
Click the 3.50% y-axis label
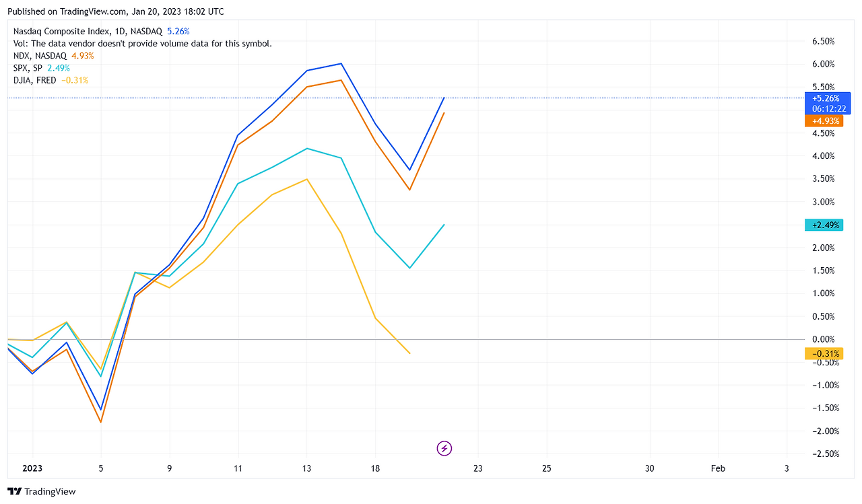tap(824, 179)
